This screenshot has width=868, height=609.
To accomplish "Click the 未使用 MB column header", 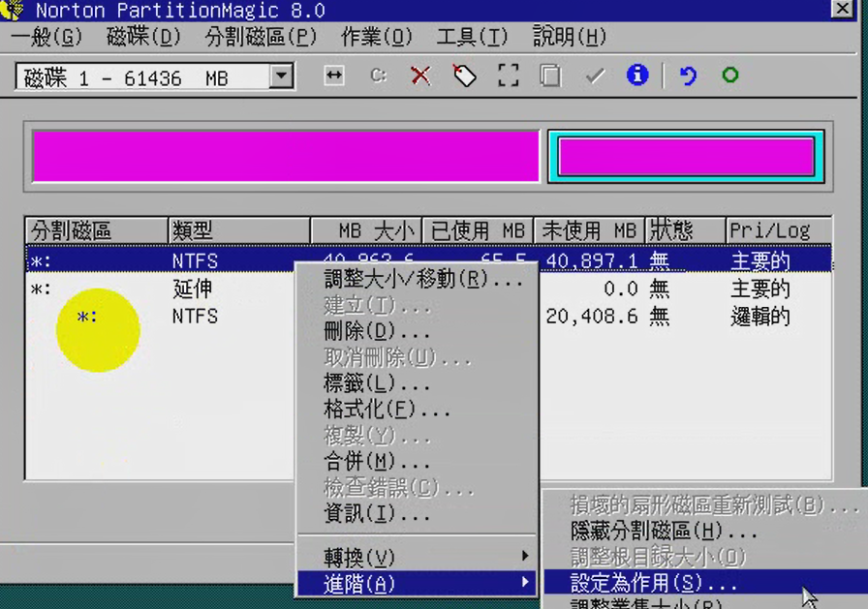I will point(589,230).
